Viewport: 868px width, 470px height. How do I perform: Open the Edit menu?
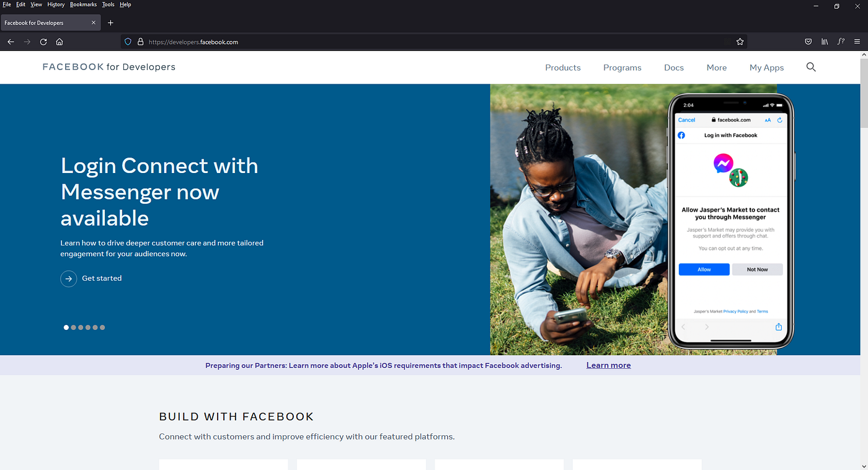pos(20,4)
